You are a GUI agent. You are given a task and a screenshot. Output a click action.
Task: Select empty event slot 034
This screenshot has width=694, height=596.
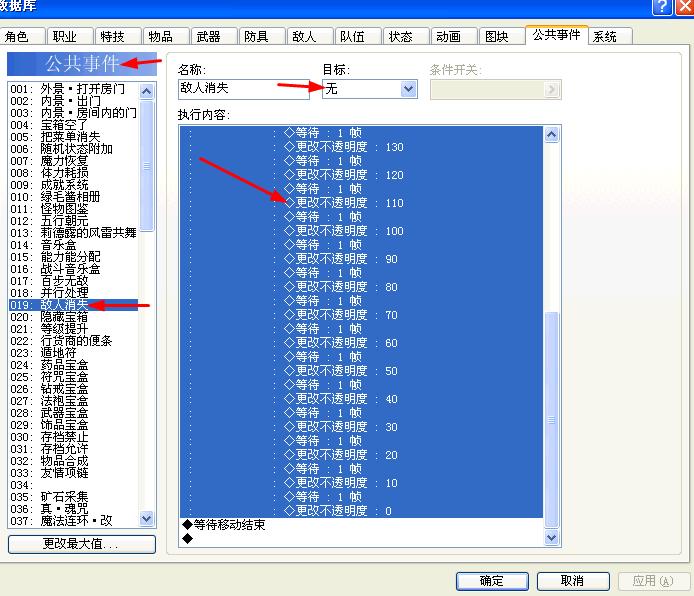73,485
